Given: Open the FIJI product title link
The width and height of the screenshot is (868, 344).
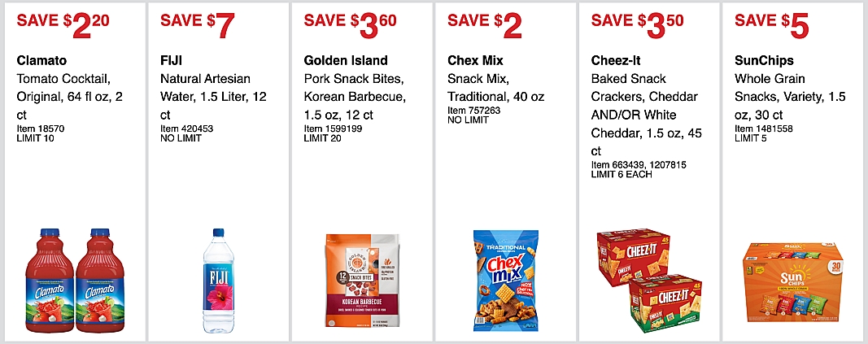Looking at the screenshot, I should coord(170,60).
